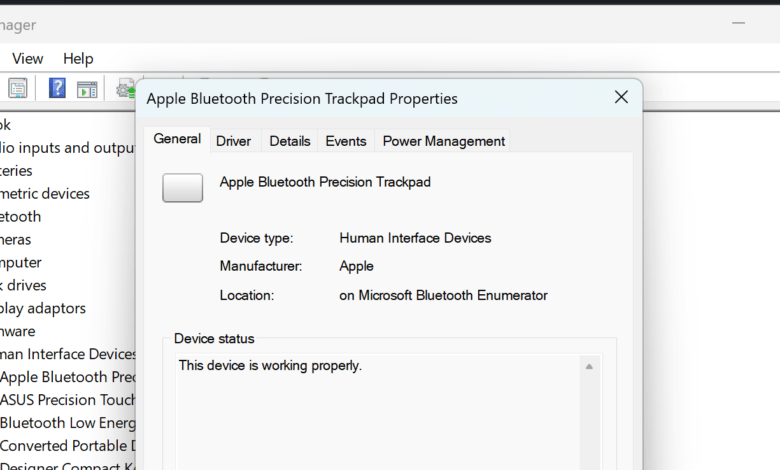Select the firmware category ending in 'nware'
Screen dimensions: 780x470
pyautogui.click(x=18, y=331)
